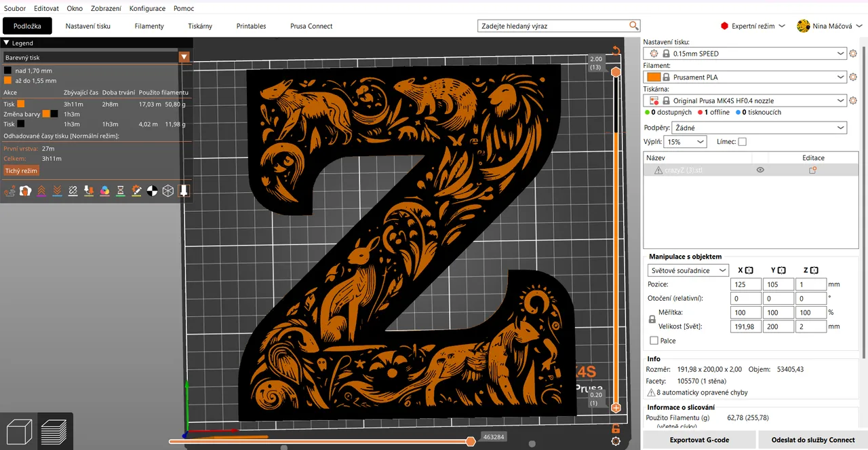The width and height of the screenshot is (868, 450).
Task: Click the Tichý režim button
Action: [21, 171]
